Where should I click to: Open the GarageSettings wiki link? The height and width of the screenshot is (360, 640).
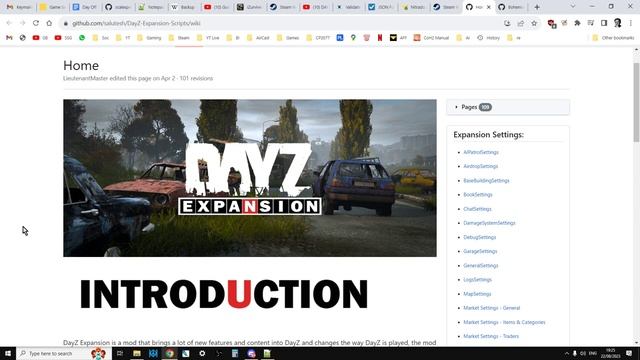[x=480, y=251]
